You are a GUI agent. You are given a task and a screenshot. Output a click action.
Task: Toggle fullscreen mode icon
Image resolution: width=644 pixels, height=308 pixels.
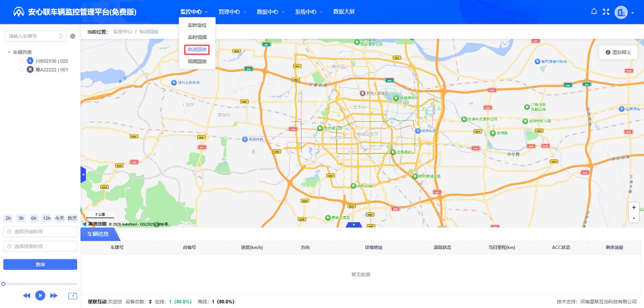tap(606, 12)
